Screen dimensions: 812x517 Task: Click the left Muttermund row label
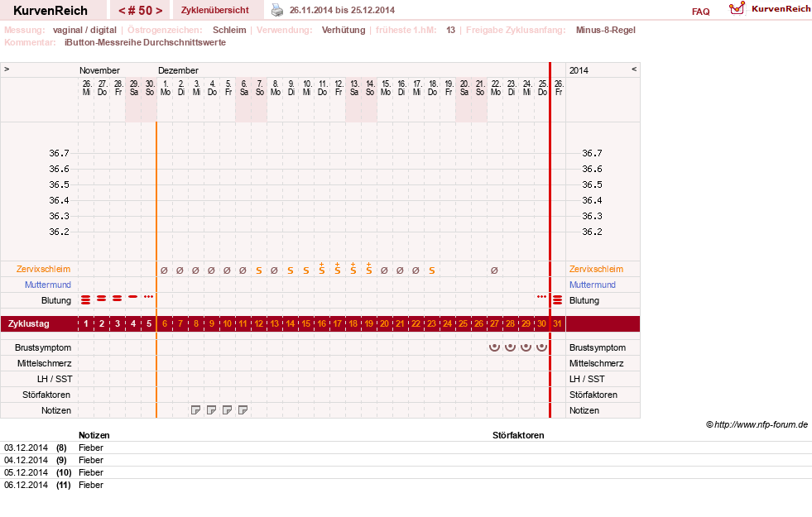click(48, 285)
